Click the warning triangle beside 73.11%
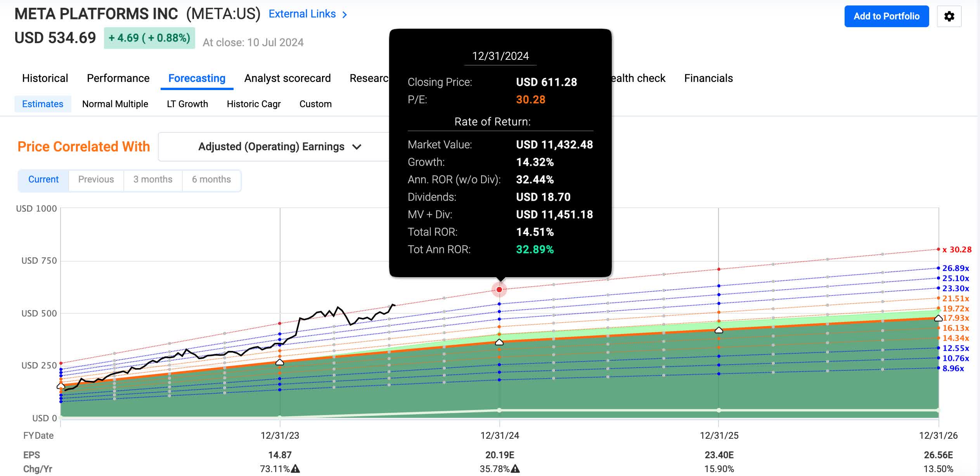This screenshot has width=980, height=476. [x=296, y=469]
